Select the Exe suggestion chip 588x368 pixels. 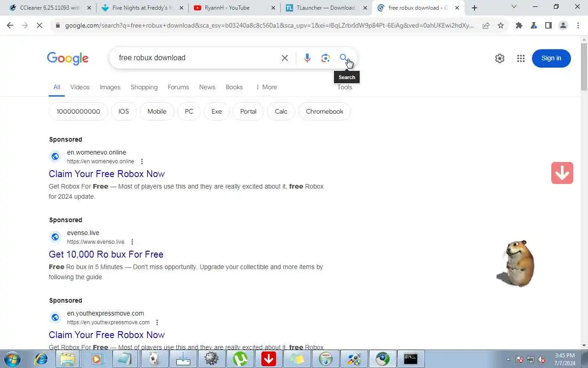click(x=216, y=111)
